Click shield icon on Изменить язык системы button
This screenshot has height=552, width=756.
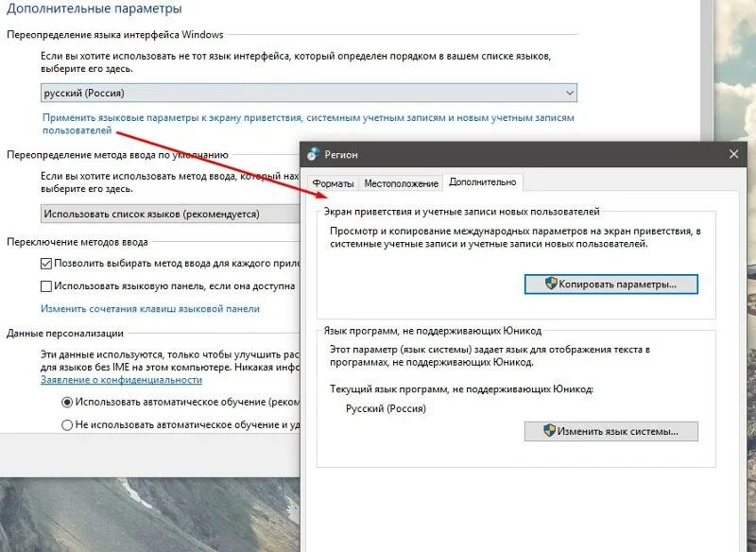click(x=549, y=430)
